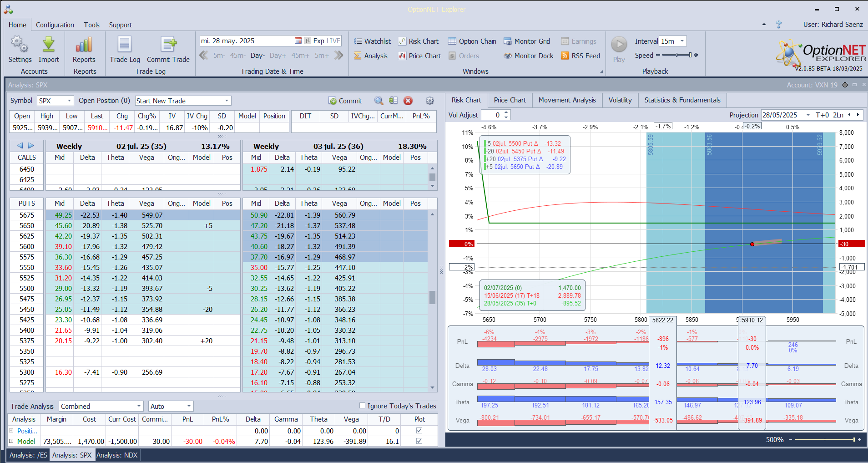Open the RSS Feed window
868x463 pixels.
(x=580, y=56)
